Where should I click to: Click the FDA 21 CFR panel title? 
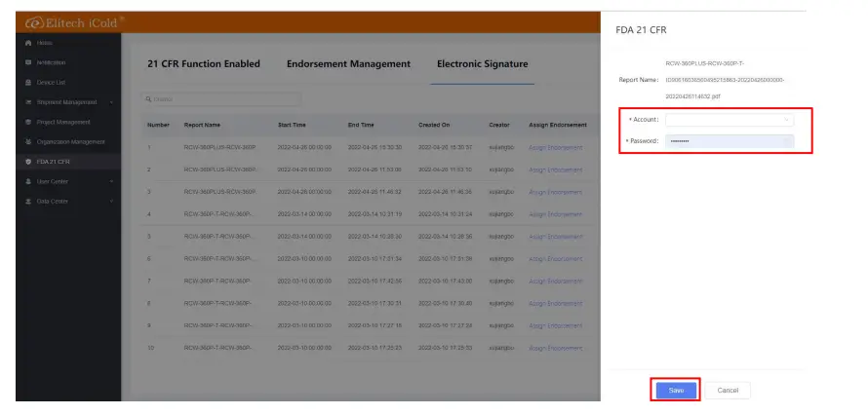(x=641, y=30)
